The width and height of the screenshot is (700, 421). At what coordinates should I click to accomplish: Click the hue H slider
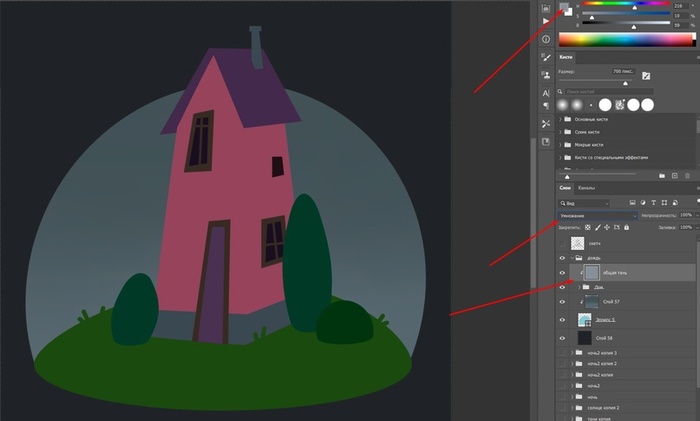coord(625,4)
